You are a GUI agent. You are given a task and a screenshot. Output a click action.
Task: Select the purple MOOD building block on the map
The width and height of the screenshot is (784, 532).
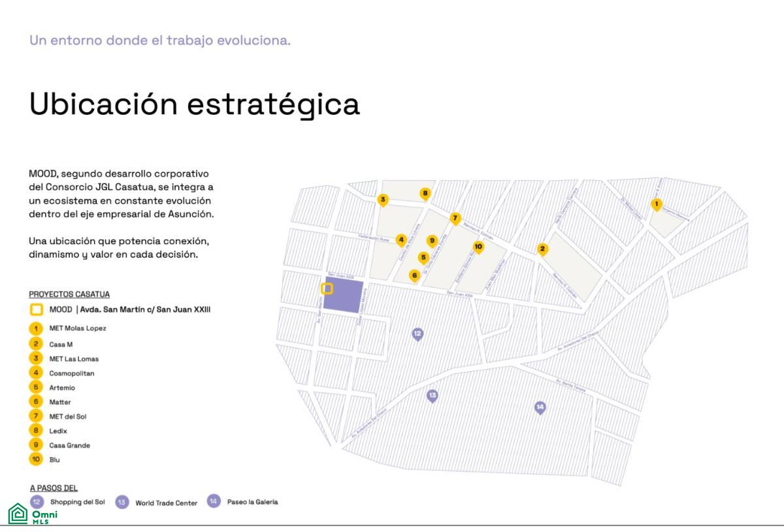[x=344, y=296]
